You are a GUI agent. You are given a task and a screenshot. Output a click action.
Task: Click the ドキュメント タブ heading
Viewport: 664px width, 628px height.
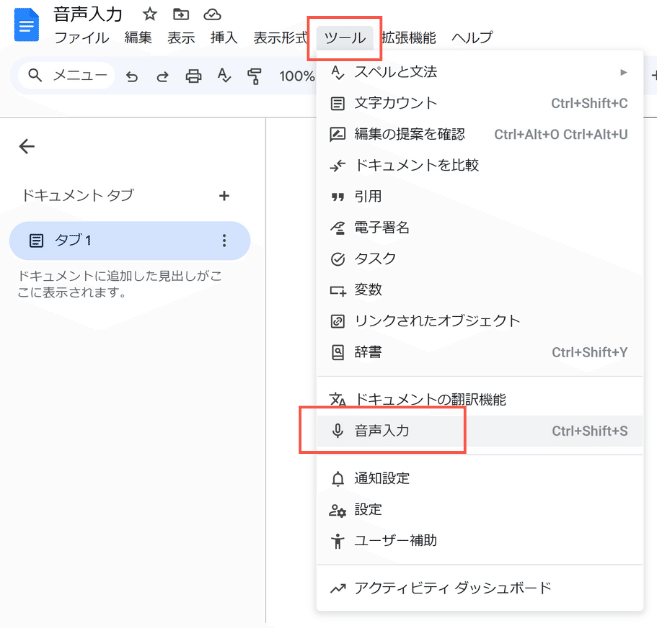pyautogui.click(x=78, y=195)
